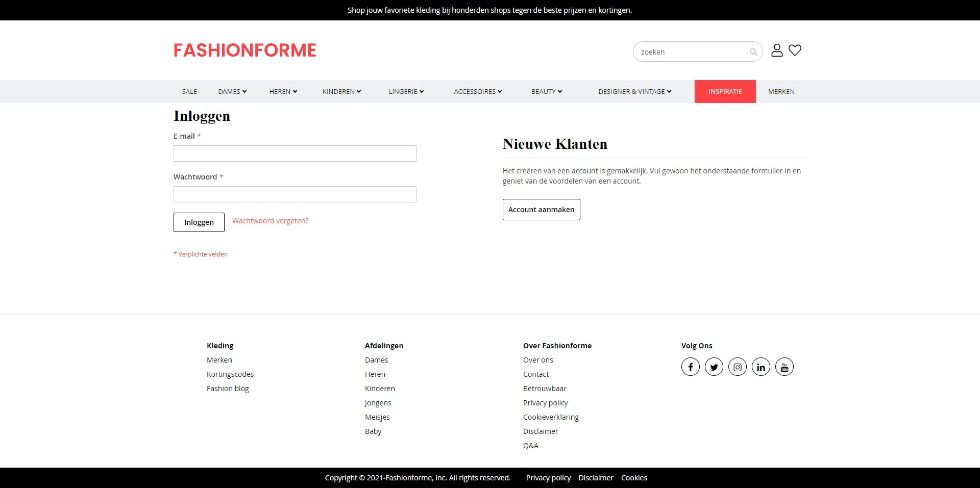
Task: Open the LinkedIn social icon
Action: [x=761, y=367]
